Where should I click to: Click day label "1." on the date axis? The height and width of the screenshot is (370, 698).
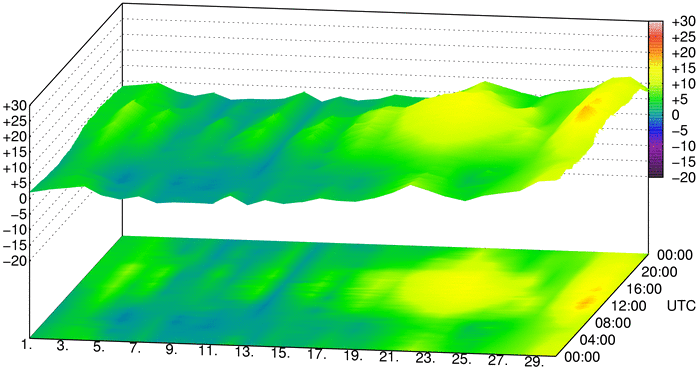coord(27,344)
